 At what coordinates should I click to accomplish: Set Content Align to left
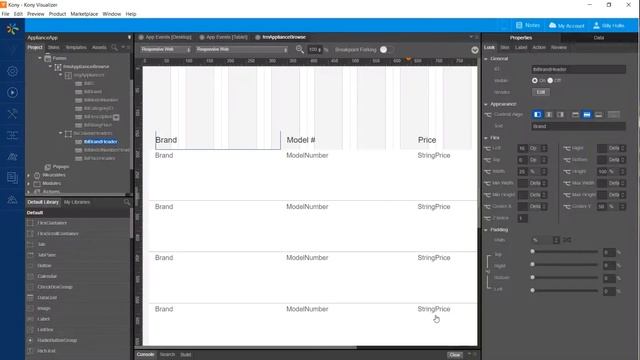point(538,115)
